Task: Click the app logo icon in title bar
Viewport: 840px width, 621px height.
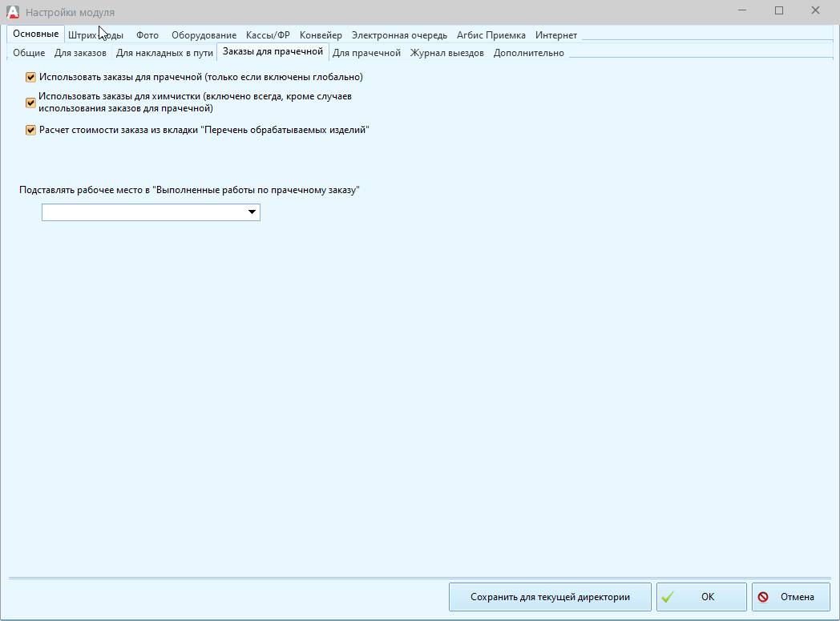Action: click(x=13, y=12)
